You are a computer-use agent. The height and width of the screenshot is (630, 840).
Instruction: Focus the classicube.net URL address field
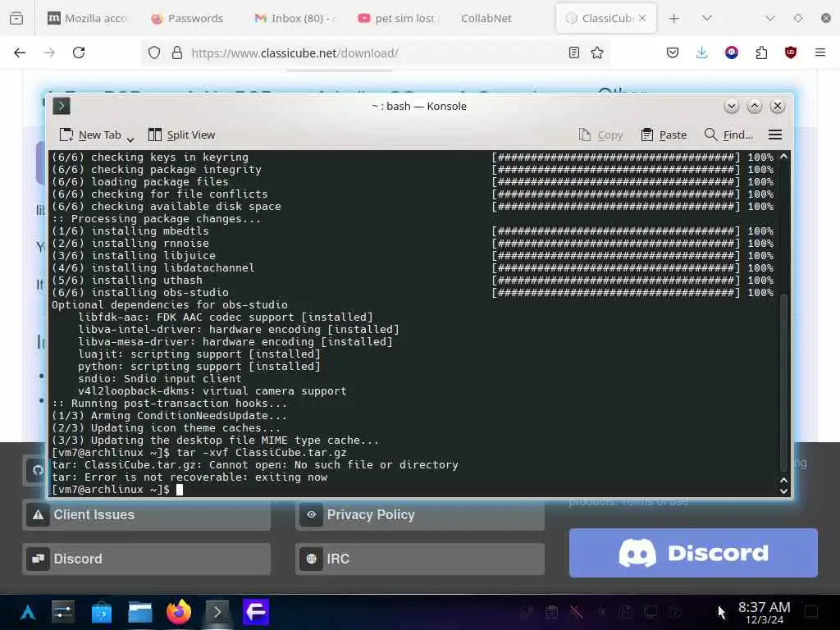(x=375, y=53)
